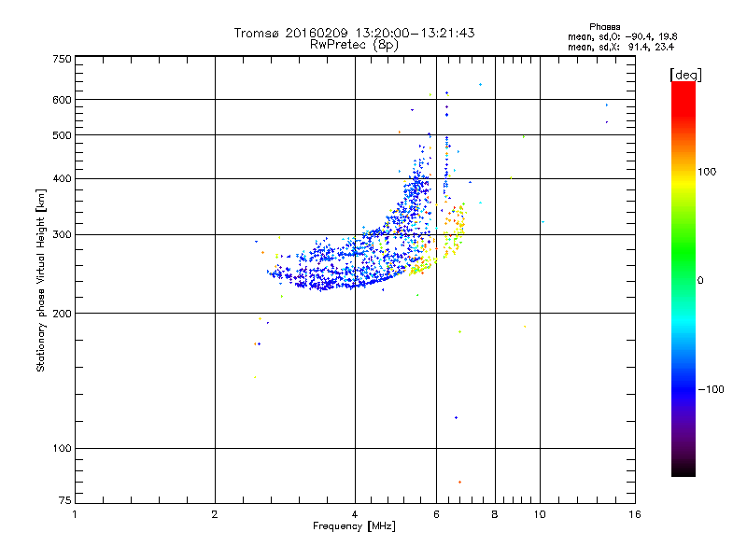This screenshot has height=560, width=747.
Task: Click the blue outlier point near 115 km
Action: (x=456, y=417)
